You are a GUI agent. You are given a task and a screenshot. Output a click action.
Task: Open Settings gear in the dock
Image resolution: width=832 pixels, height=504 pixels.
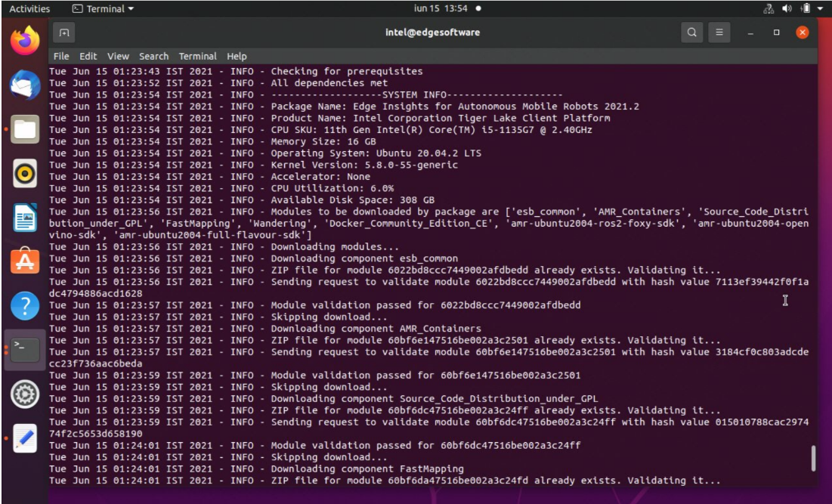tap(25, 394)
